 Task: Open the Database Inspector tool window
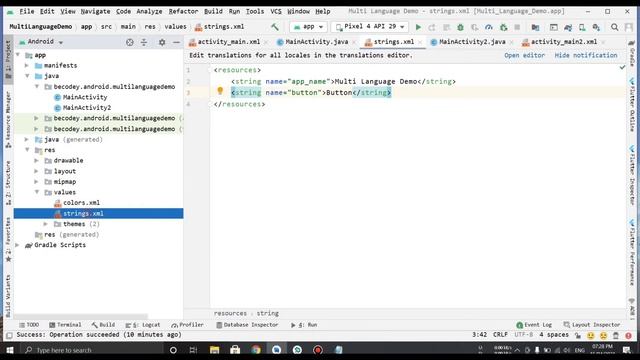point(247,325)
